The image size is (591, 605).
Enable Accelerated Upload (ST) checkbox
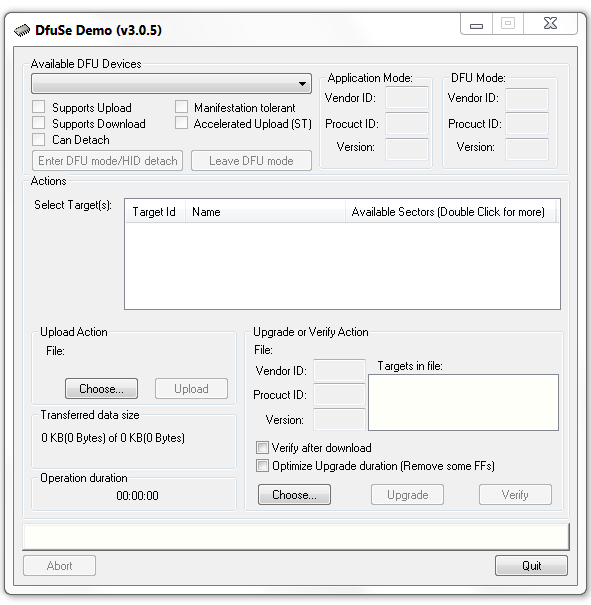181,123
